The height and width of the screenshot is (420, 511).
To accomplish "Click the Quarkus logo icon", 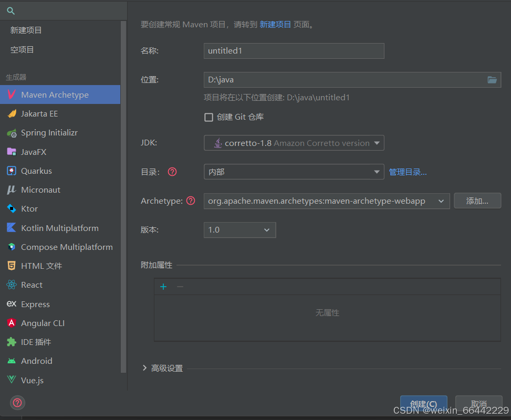I will pyautogui.click(x=12, y=171).
